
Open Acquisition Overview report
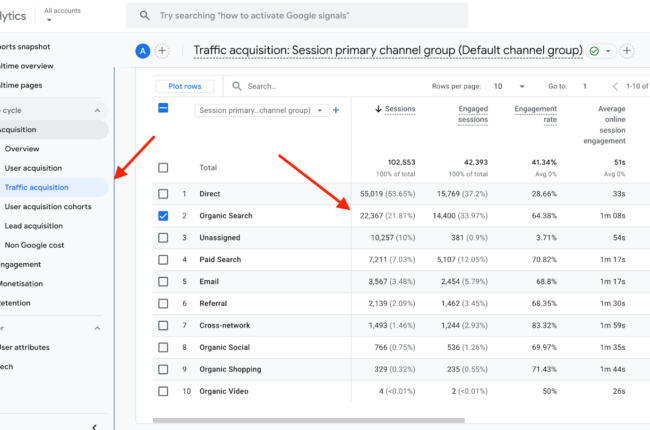click(x=22, y=149)
